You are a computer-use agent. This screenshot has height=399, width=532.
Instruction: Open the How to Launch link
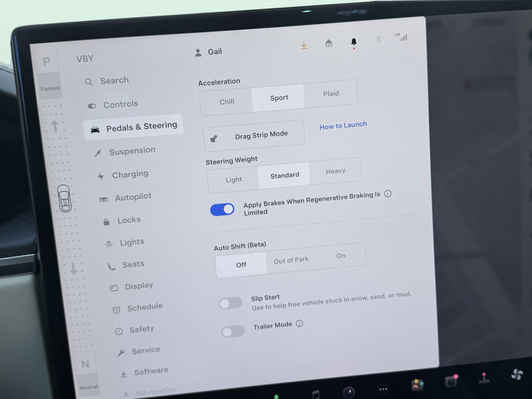tap(343, 125)
